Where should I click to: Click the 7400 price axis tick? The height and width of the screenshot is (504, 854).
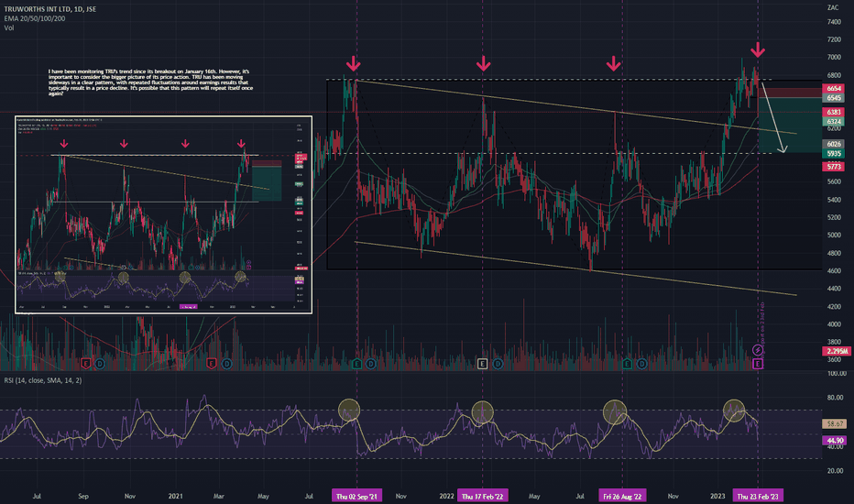click(x=834, y=22)
